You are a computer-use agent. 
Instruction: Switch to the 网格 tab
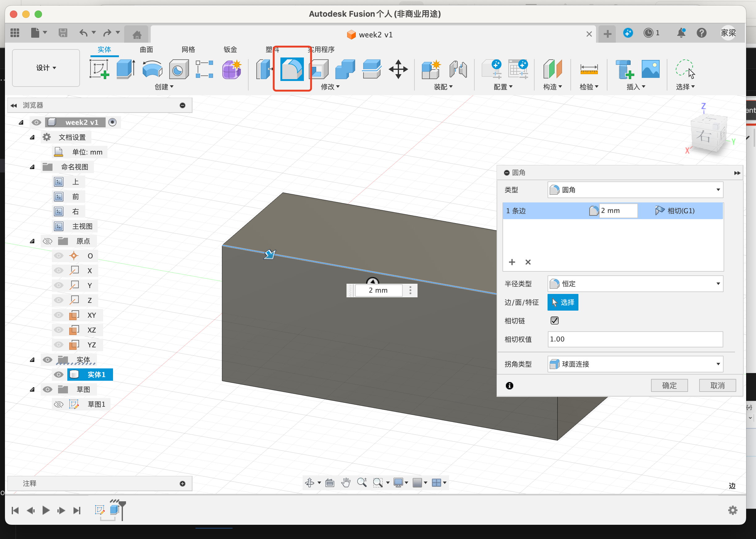(x=188, y=50)
